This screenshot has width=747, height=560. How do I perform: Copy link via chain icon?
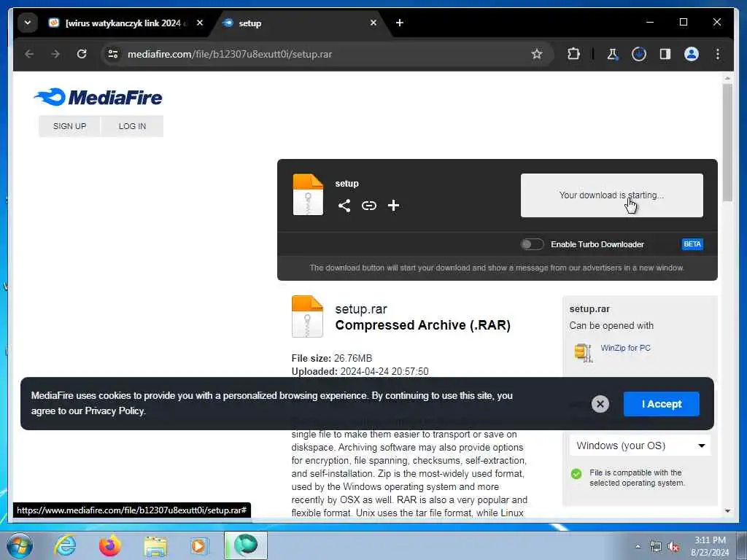[x=368, y=206]
